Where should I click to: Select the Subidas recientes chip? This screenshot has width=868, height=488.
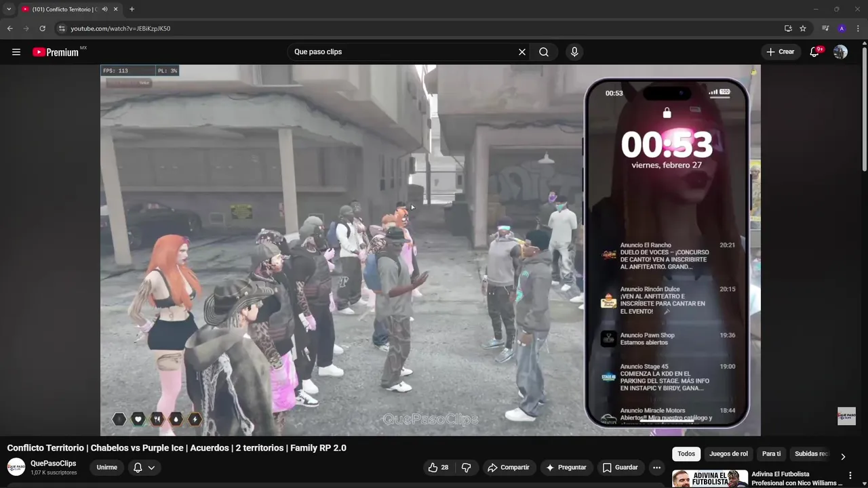[811, 454]
